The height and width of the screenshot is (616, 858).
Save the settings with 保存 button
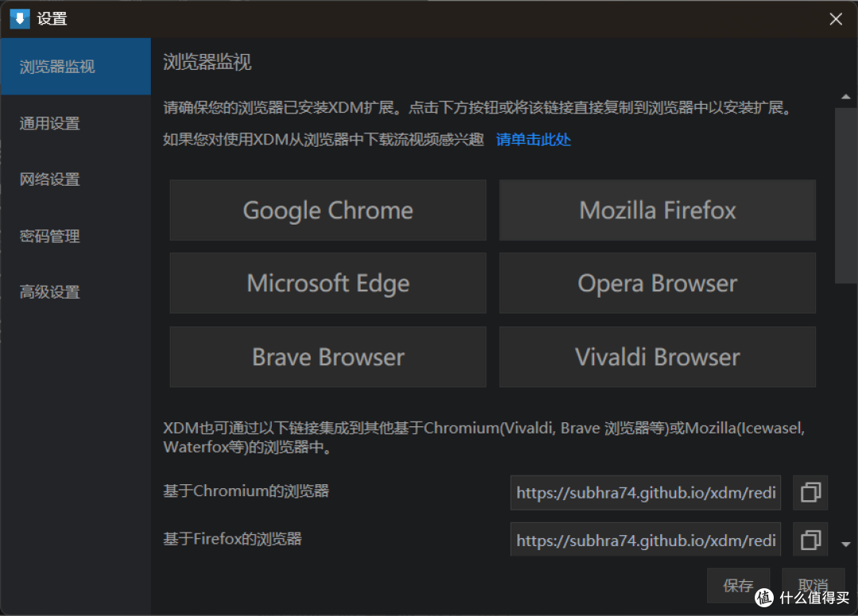(x=738, y=585)
